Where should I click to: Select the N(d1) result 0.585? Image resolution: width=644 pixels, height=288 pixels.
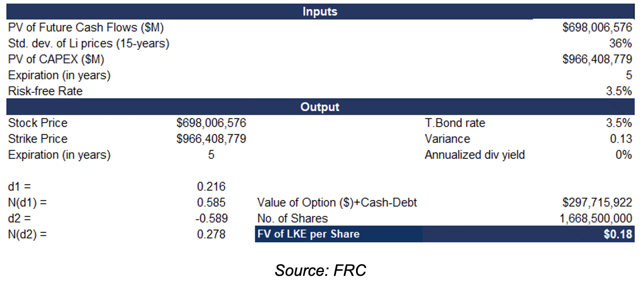211,203
